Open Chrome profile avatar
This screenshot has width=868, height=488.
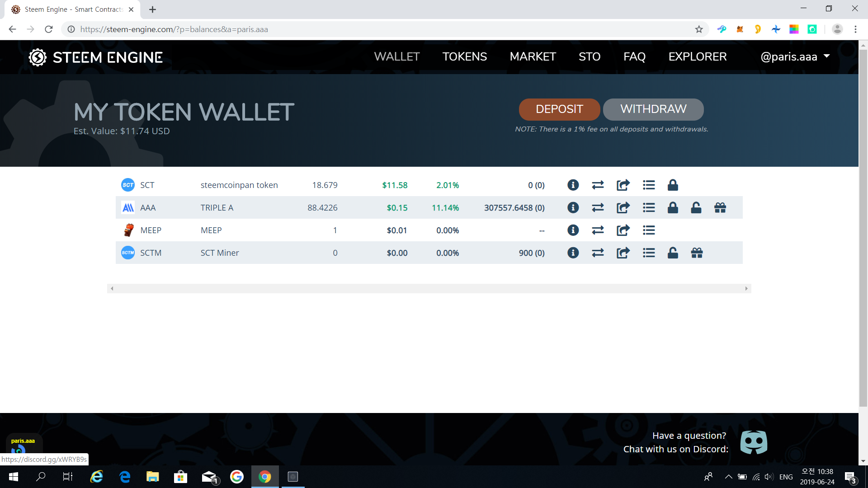coord(837,29)
